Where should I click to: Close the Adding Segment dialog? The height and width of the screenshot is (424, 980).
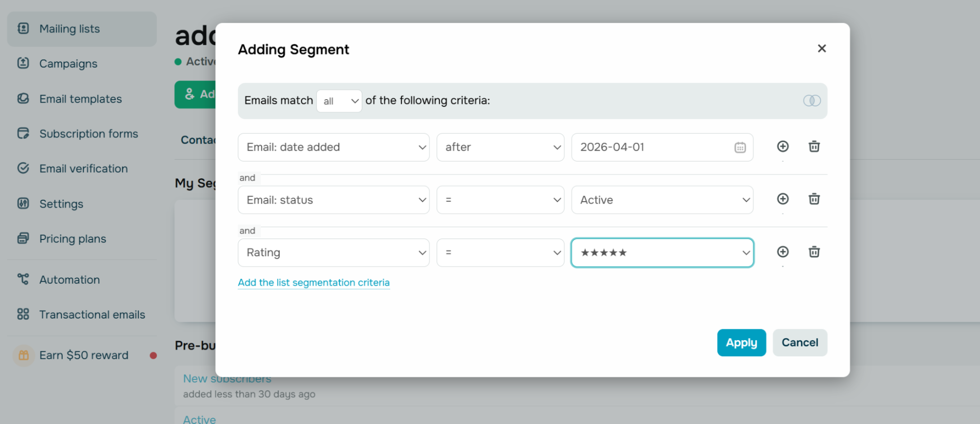[x=822, y=49]
